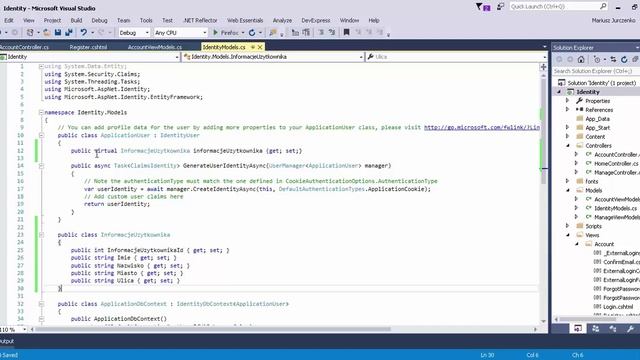Collapse the Identity.Models namespace outline toggle
640x360 pixels.
click(x=41, y=112)
